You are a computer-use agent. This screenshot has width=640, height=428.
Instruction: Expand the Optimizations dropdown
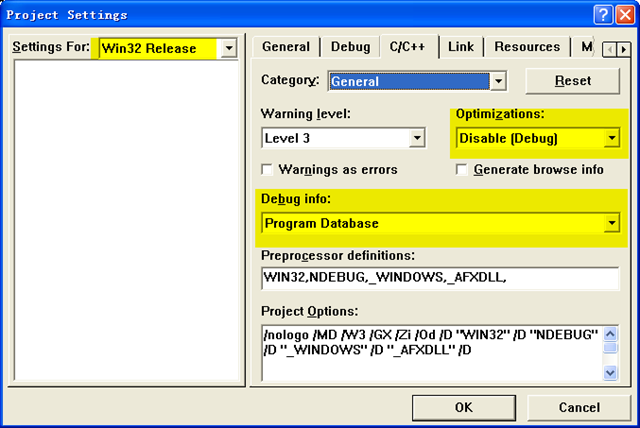611,138
